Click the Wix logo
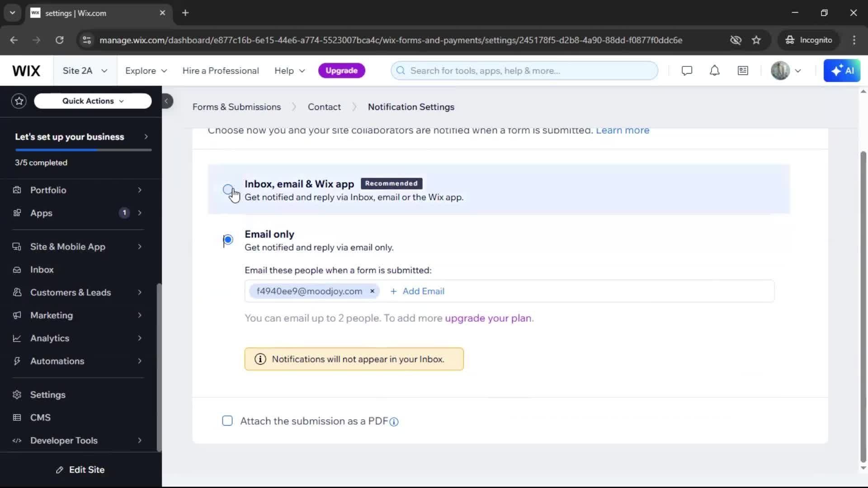 (26, 71)
